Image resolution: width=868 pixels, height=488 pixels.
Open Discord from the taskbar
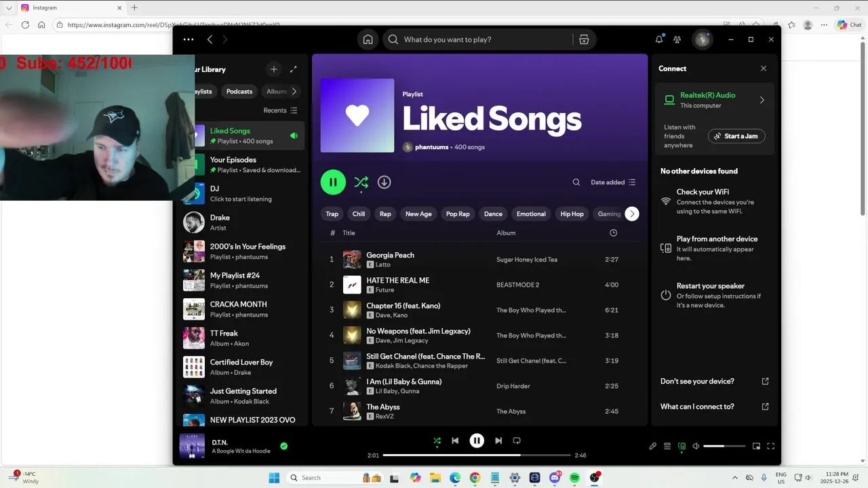coord(555,478)
